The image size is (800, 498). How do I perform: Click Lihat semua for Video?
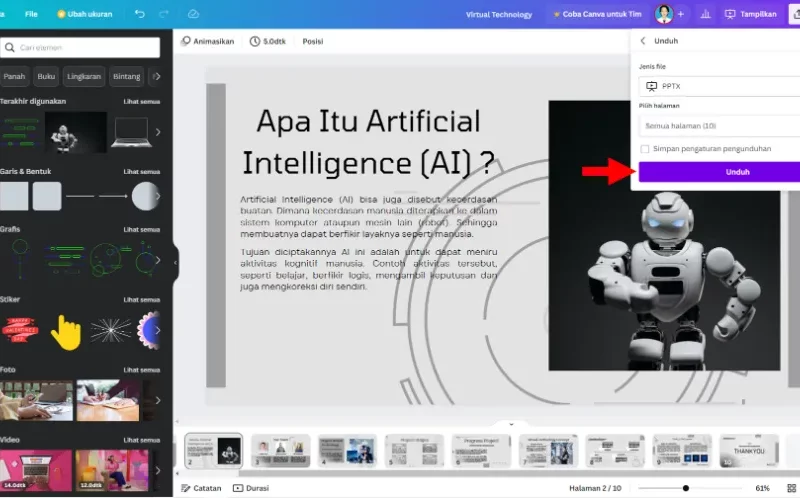141,440
